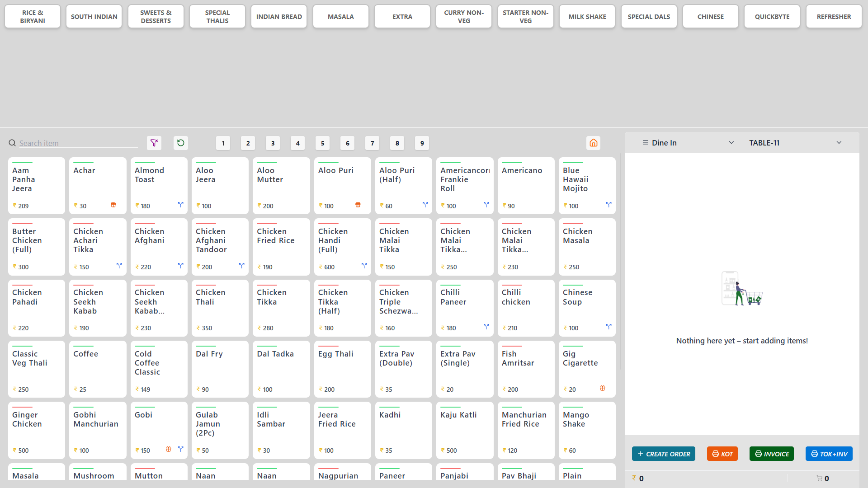Expand the TABLE-11 selector
The height and width of the screenshot is (488, 868).
click(839, 143)
